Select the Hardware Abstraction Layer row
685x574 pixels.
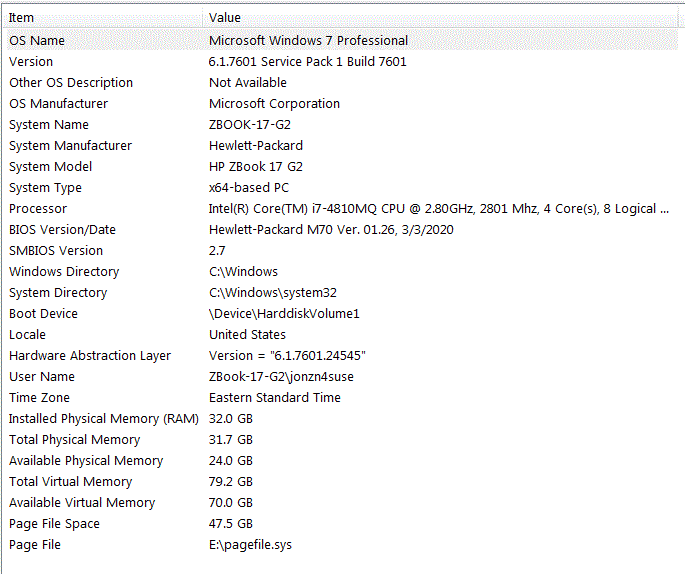341,356
